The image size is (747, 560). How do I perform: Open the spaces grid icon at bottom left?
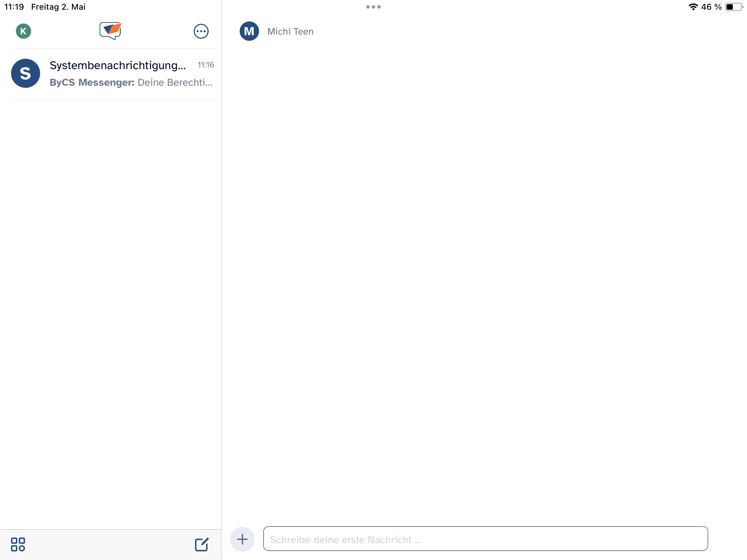(x=18, y=544)
